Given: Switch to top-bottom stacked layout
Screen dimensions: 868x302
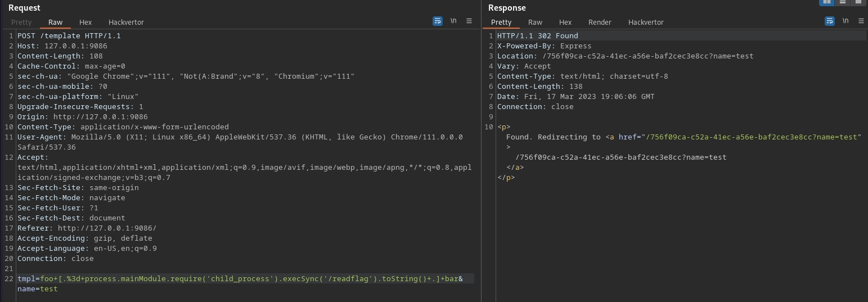Looking at the screenshot, I should tap(843, 2).
